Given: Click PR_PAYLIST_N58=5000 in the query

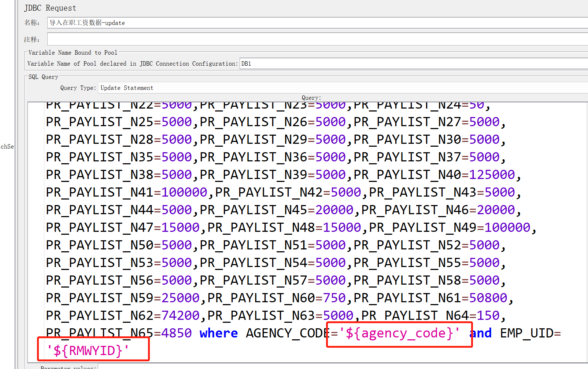Looking at the screenshot, I should coord(427,280).
